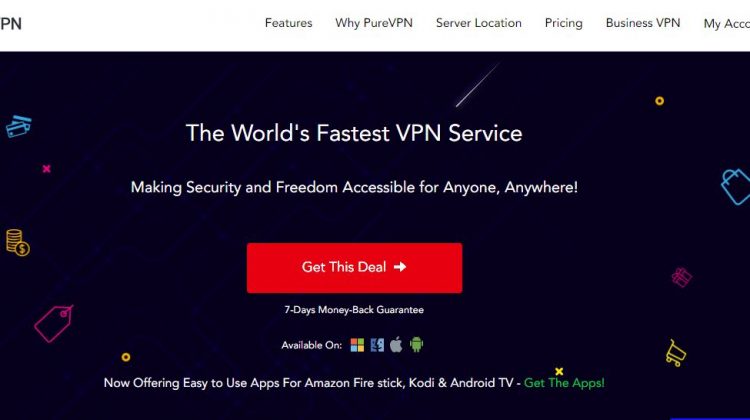Select Business VPN in navigation

(643, 23)
